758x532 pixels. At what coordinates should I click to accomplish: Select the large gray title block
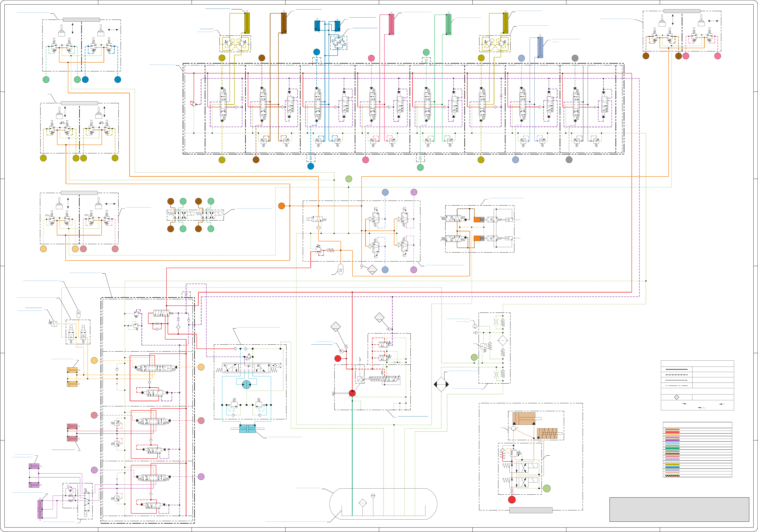click(x=679, y=510)
